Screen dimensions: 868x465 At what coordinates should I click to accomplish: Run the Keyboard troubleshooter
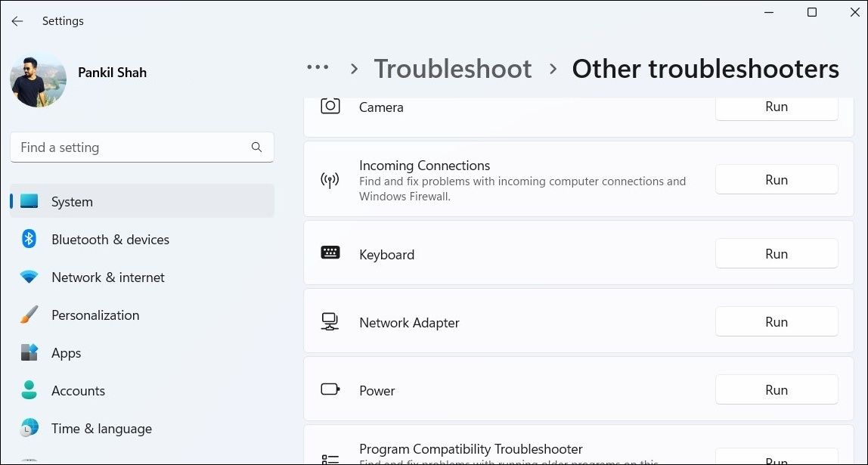776,253
